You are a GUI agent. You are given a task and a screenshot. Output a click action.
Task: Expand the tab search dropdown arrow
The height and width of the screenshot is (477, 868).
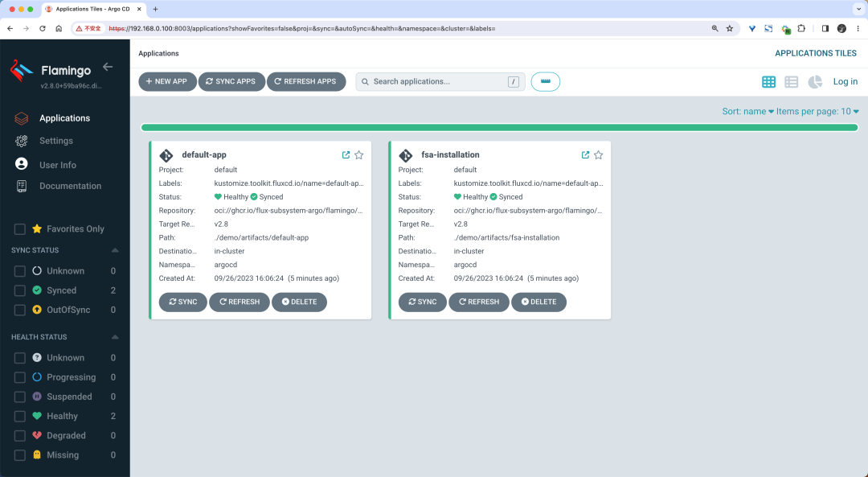coord(858,9)
